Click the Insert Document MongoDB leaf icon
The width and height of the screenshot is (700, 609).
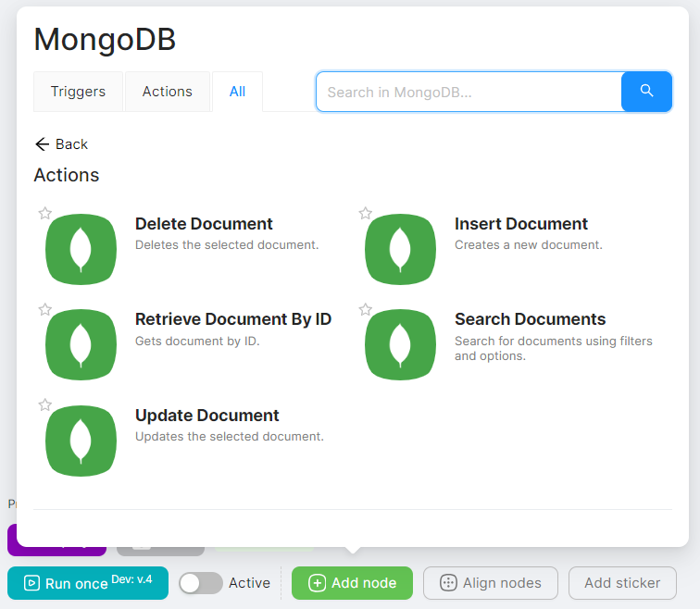point(400,249)
